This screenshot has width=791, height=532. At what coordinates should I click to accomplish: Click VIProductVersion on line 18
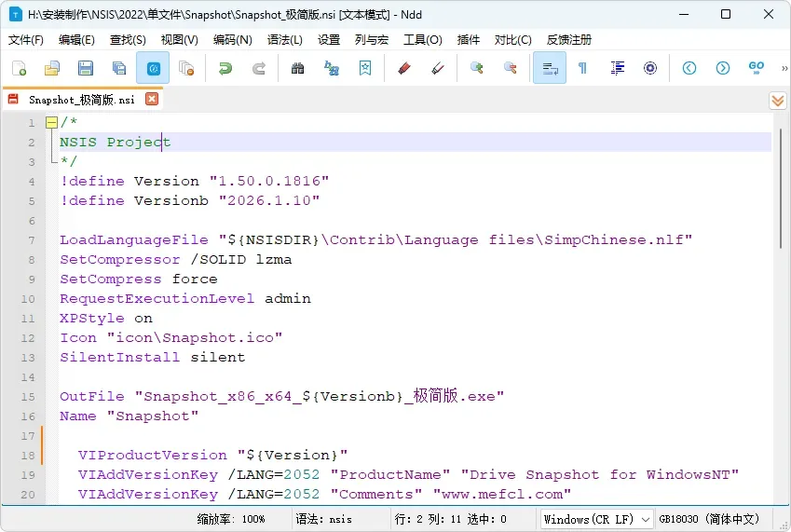coord(153,456)
